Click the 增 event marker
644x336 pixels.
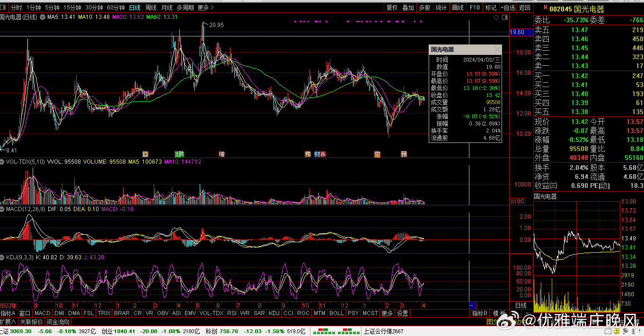221,154
